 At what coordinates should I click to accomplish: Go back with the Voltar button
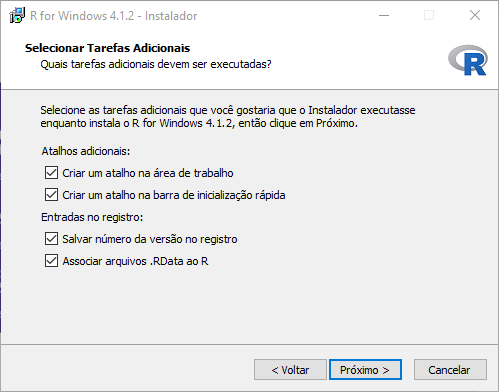[290, 370]
